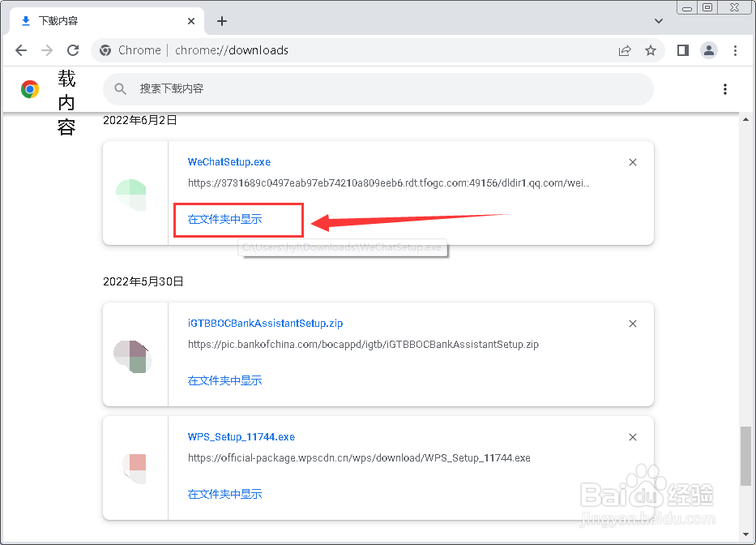This screenshot has height=545, width=756.
Task: Share this page via share icon
Action: pos(625,50)
